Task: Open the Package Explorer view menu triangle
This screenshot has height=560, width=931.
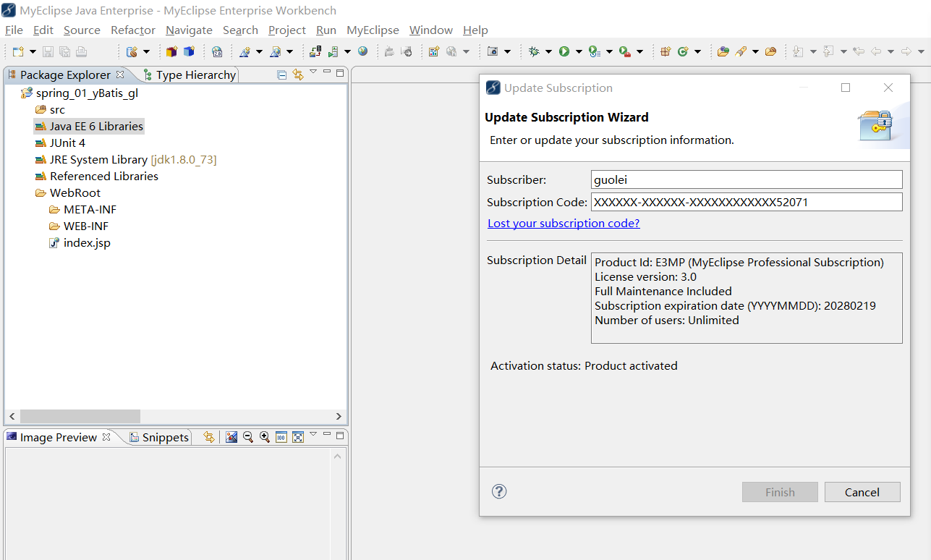Action: (x=313, y=72)
